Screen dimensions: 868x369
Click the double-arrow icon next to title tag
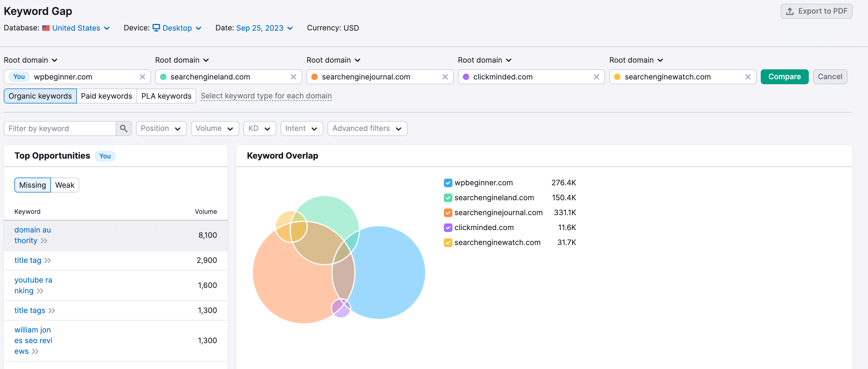pyautogui.click(x=48, y=260)
